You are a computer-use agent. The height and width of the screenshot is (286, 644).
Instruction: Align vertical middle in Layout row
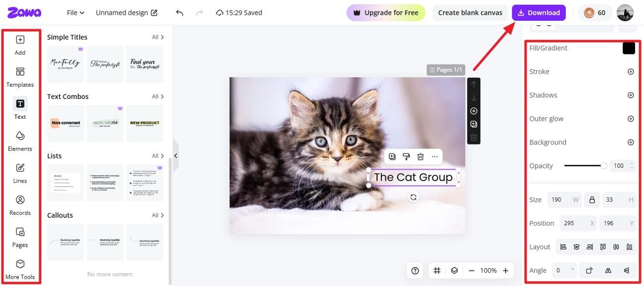click(616, 247)
